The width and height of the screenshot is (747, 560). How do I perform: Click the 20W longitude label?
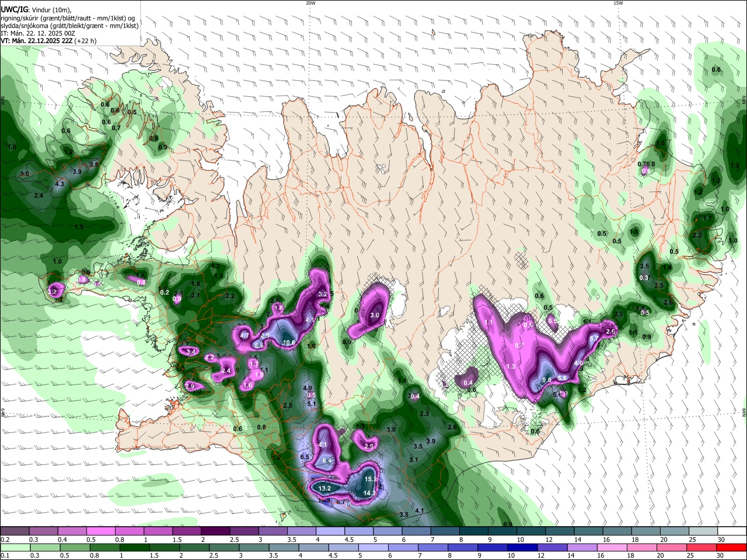(310, 3)
